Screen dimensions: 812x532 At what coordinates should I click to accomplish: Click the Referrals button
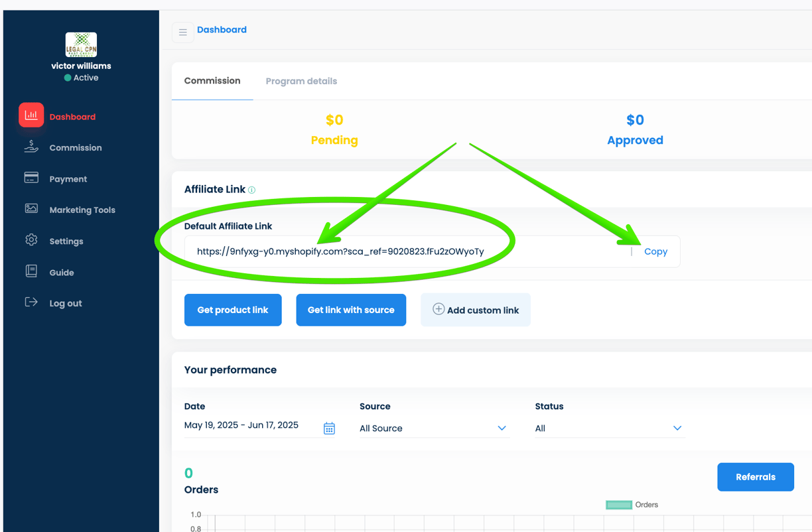click(x=756, y=477)
